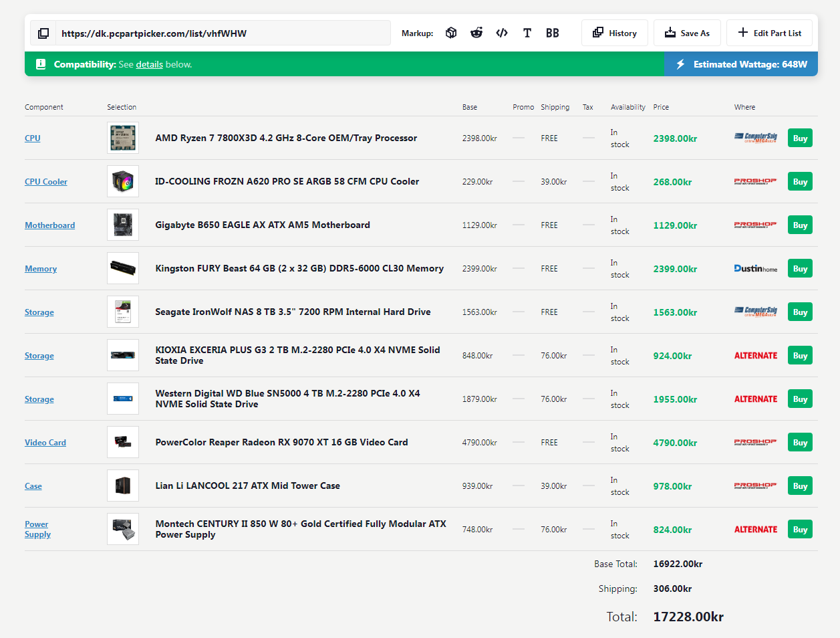Click the compatibility info icon
840x638 pixels.
tap(41, 64)
